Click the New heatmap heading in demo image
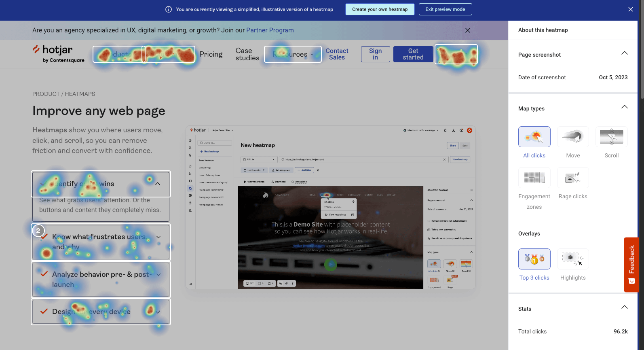Image resolution: width=644 pixels, height=350 pixels. [x=258, y=145]
